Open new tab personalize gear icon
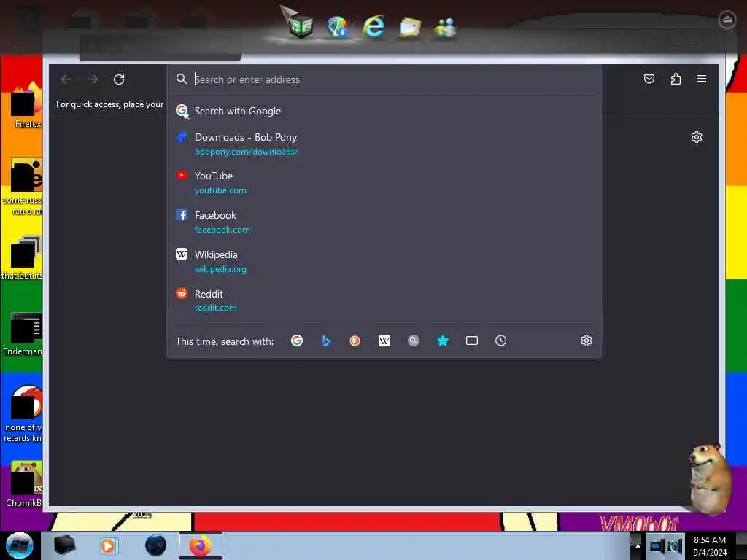The image size is (747, 560). click(x=697, y=137)
